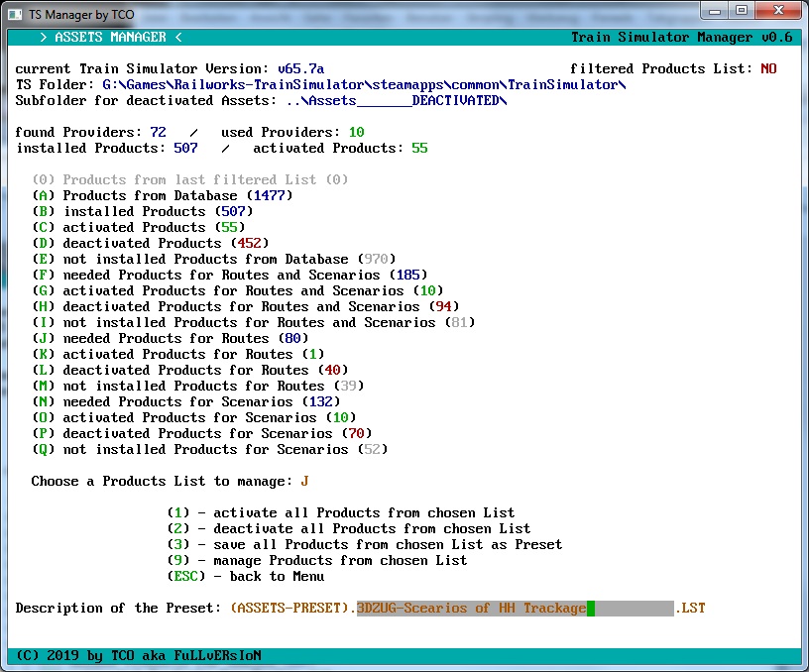Choose (3) save all Products as Preset
This screenshot has height=672, width=809.
(364, 544)
